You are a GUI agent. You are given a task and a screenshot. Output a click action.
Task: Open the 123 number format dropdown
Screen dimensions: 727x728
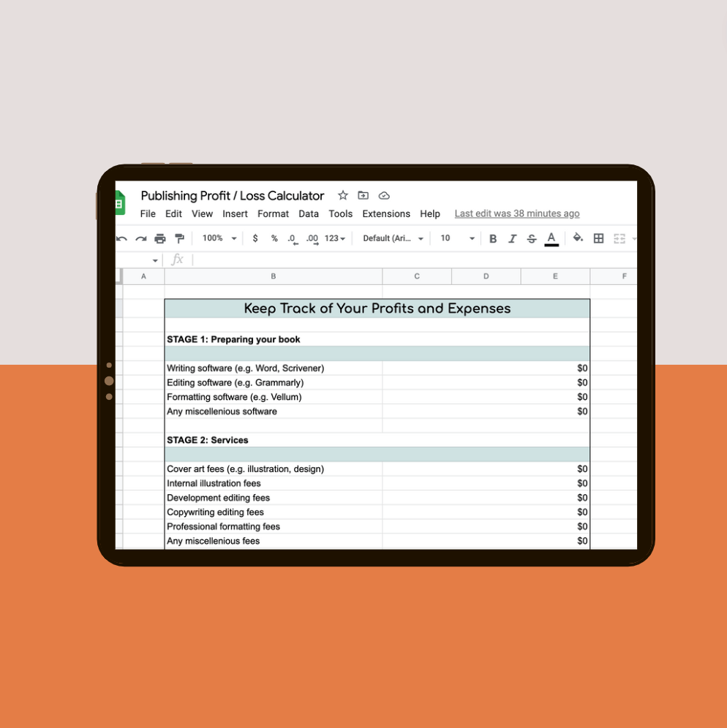(x=335, y=238)
